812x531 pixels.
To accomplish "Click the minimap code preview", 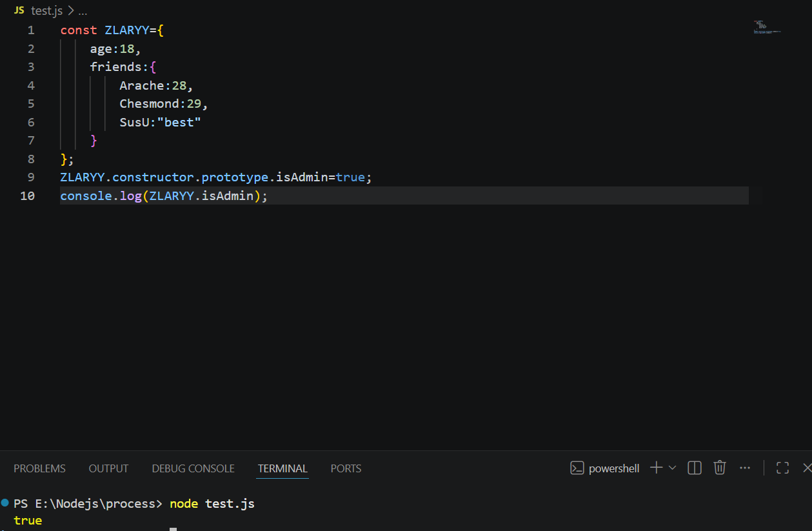I will pyautogui.click(x=767, y=28).
